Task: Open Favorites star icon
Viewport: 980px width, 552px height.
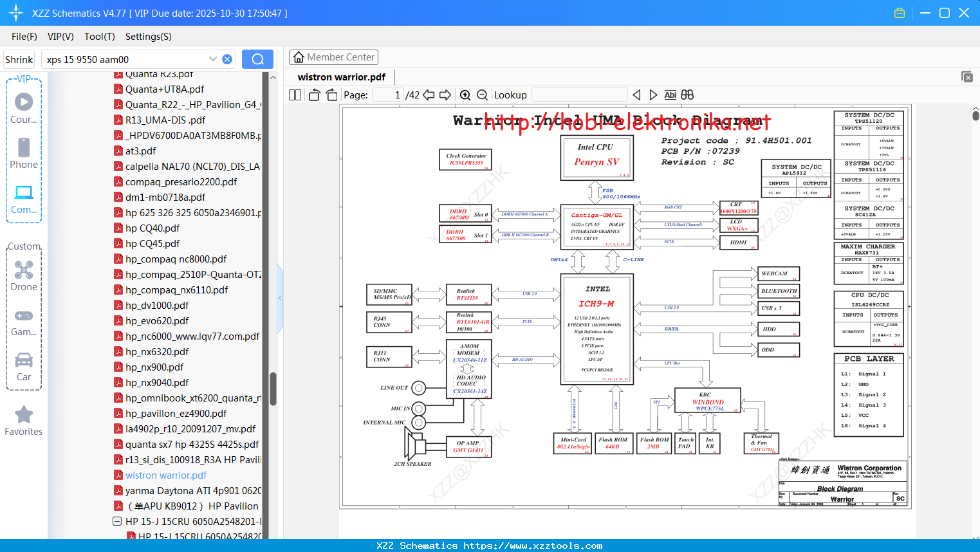Action: click(24, 421)
